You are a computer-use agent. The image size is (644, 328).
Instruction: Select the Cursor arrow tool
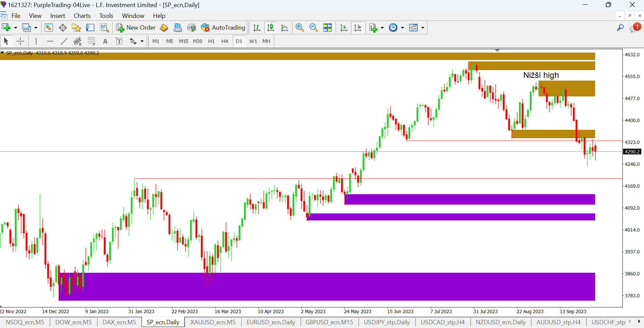[6, 41]
